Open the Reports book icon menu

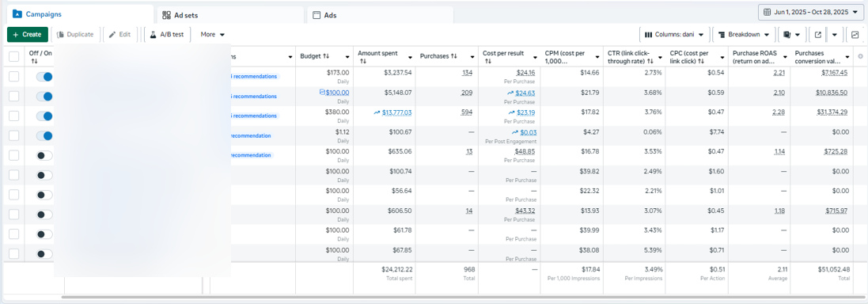tap(787, 34)
